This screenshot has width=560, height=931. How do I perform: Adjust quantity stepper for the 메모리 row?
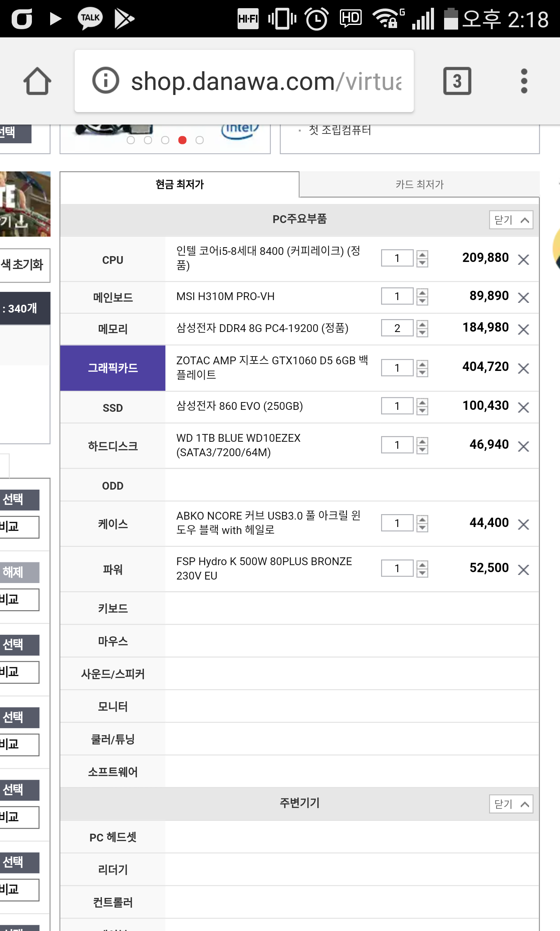(x=422, y=328)
